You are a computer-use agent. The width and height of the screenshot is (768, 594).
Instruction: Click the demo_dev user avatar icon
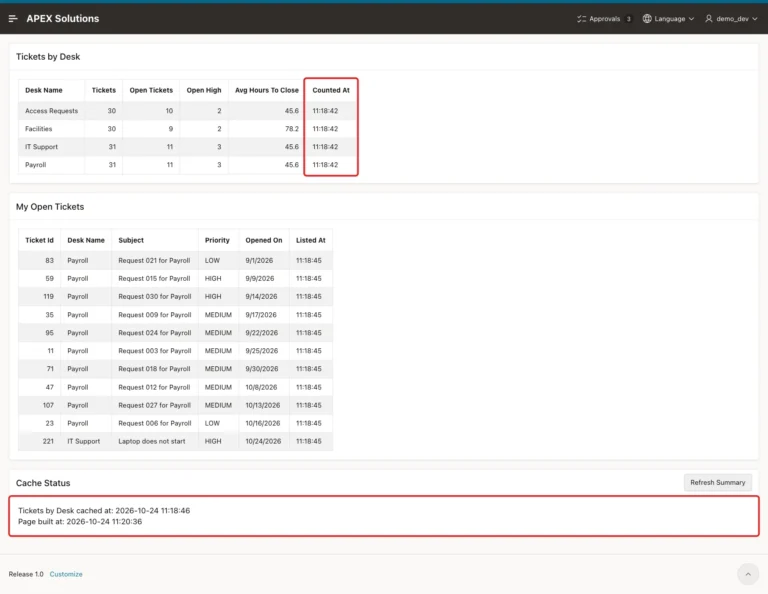[708, 19]
